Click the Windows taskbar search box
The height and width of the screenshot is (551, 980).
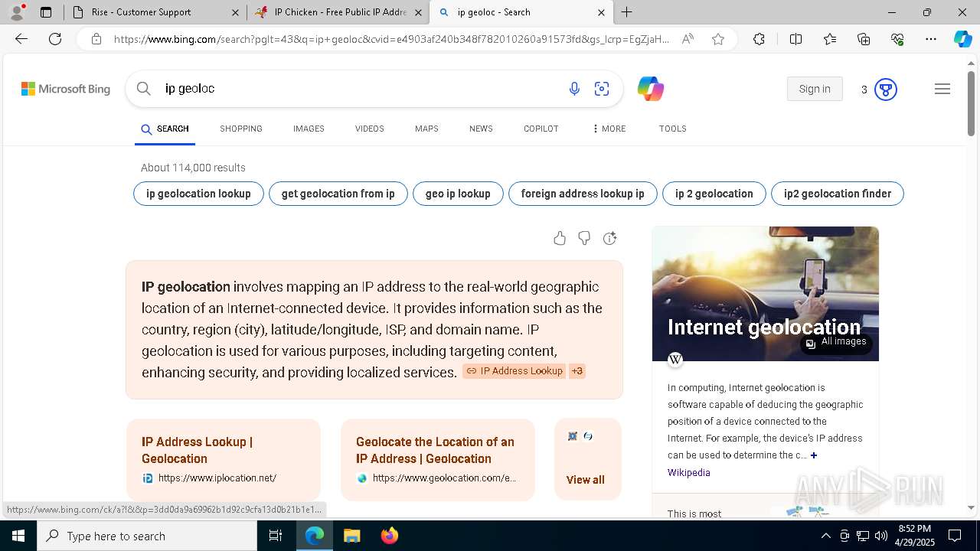point(147,536)
